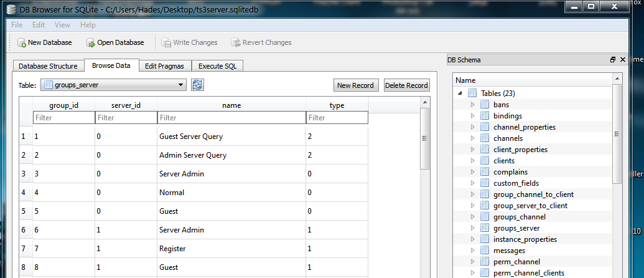Undock the DB Schema panel with the float icon
The width and height of the screenshot is (644, 278).
(613, 60)
